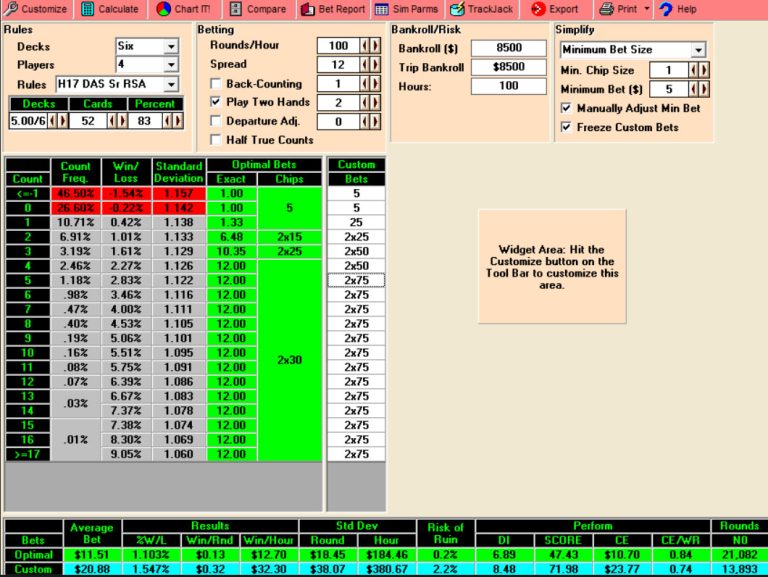Click optimal chips cell 2x15
This screenshot has width=768, height=577.
coord(289,237)
